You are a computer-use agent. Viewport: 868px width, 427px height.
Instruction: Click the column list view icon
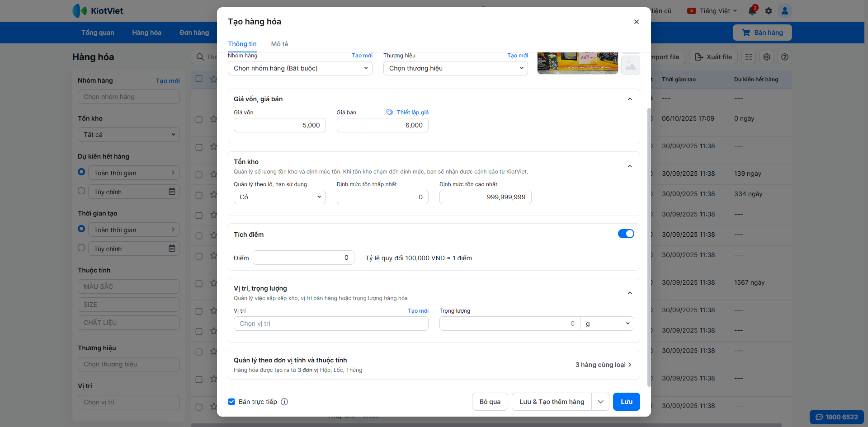tap(749, 57)
